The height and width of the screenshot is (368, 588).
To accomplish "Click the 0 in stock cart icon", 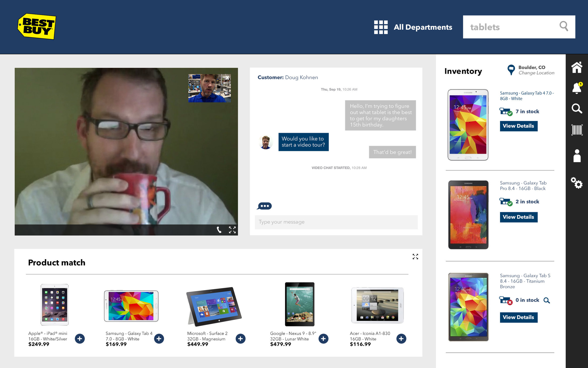I will click(x=506, y=301).
